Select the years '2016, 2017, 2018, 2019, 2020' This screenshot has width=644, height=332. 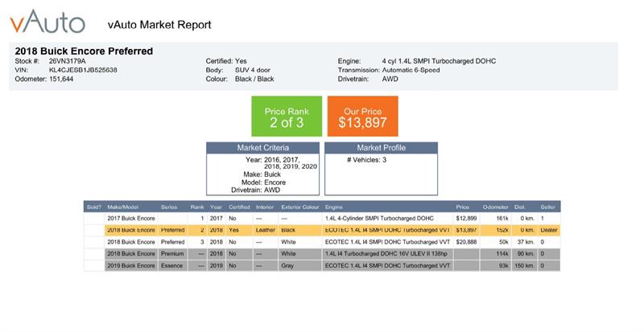coord(291,163)
